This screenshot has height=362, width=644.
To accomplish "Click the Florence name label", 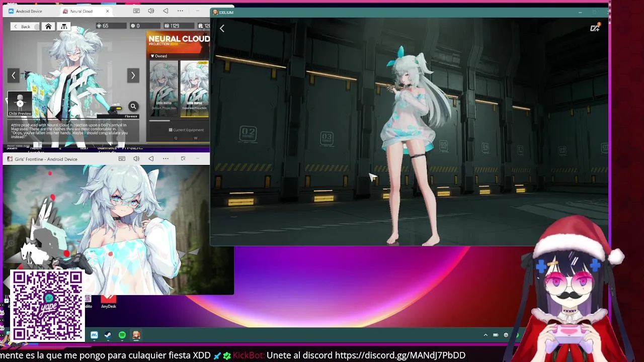I will pos(131,117).
